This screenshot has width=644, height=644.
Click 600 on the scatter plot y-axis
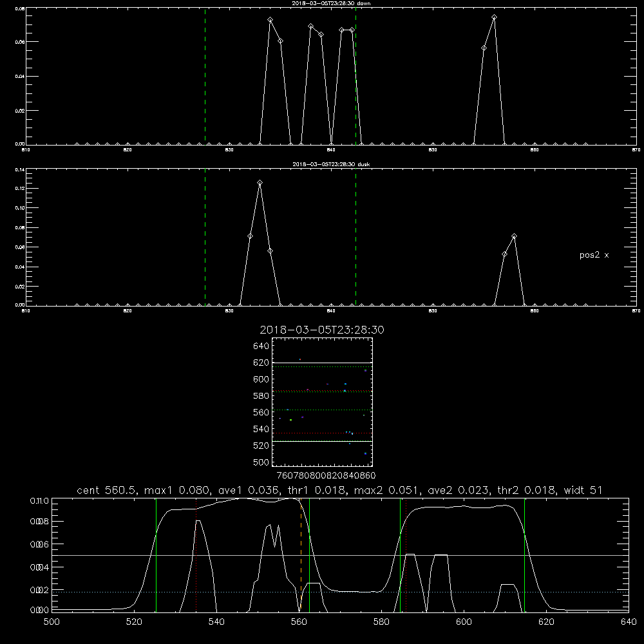261,379
